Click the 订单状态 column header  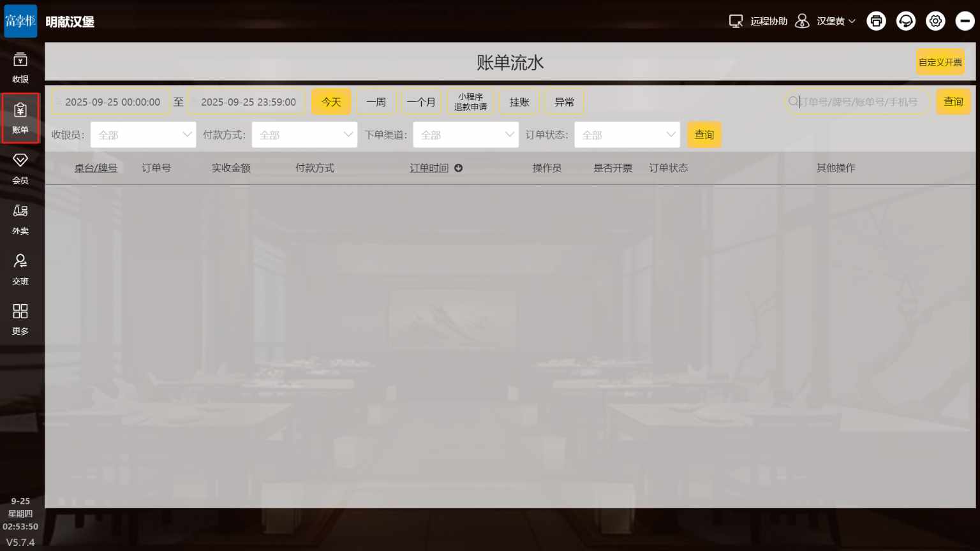[668, 168]
